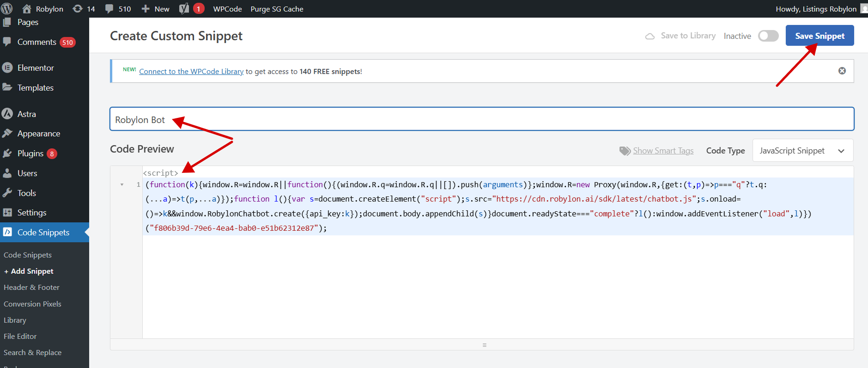Click the Yoast notification badge 1
The height and width of the screenshot is (368, 868).
point(199,9)
